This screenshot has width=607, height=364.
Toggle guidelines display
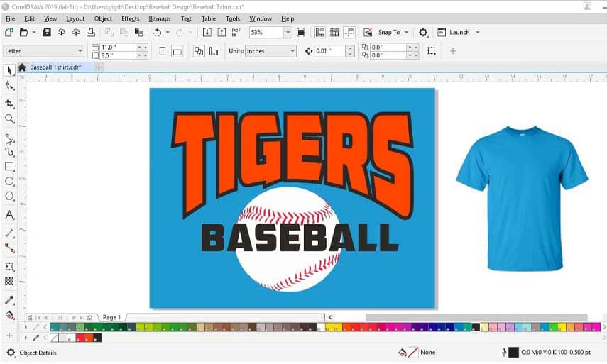[349, 33]
